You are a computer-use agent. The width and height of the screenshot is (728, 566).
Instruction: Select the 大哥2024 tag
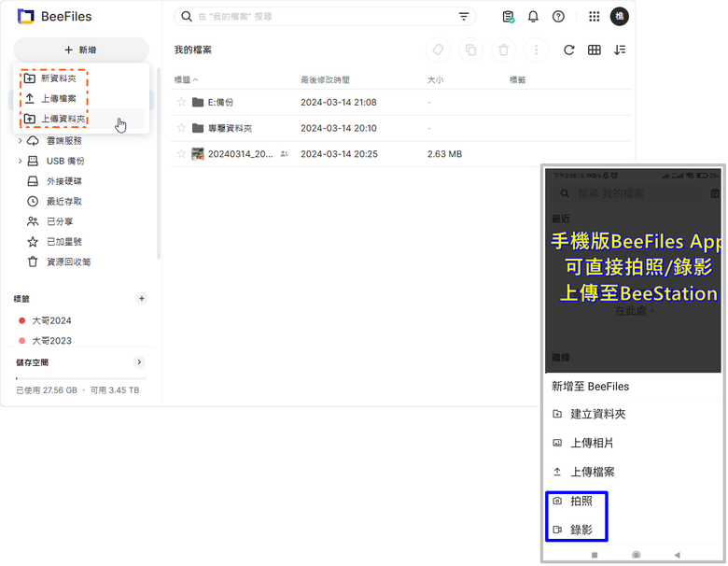[x=51, y=320]
